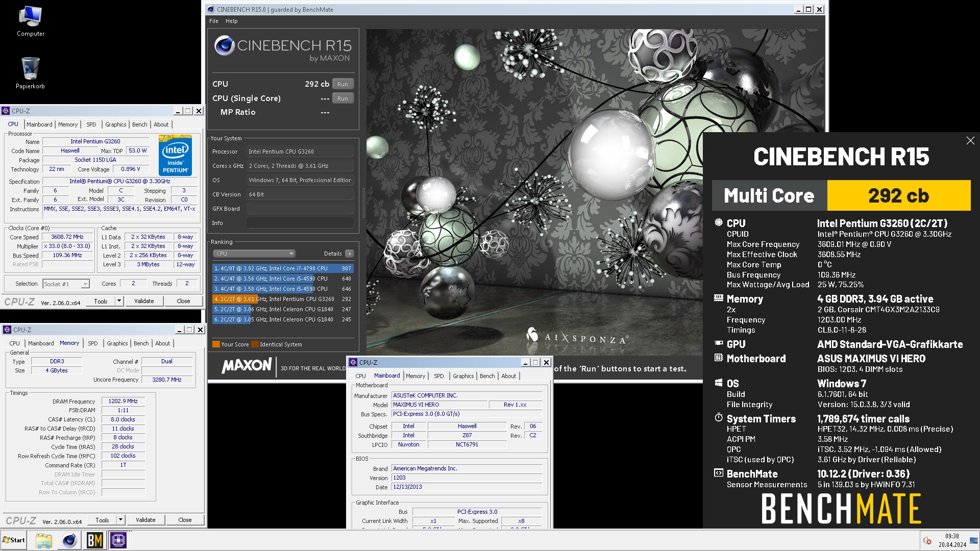Click the Windows Start button

coord(14,540)
